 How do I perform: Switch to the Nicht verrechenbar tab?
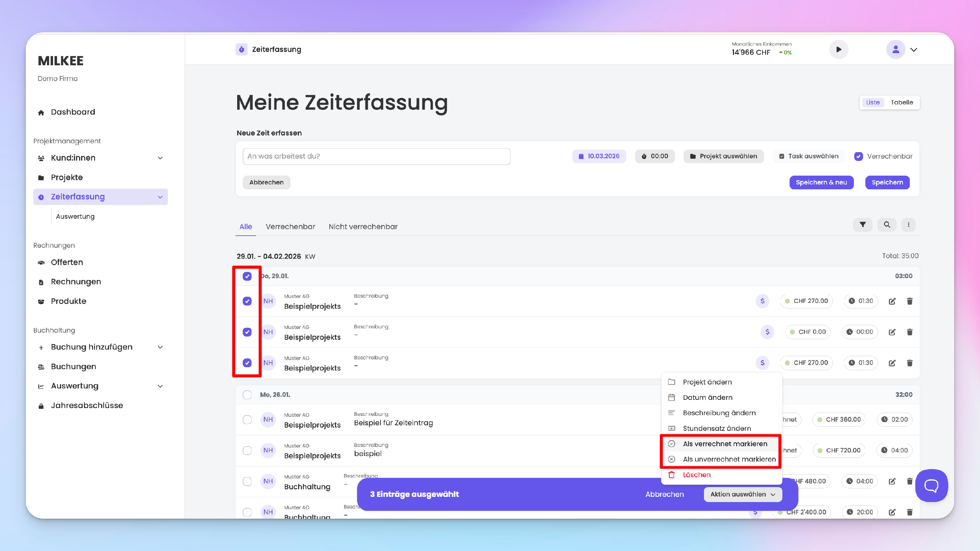tap(363, 227)
